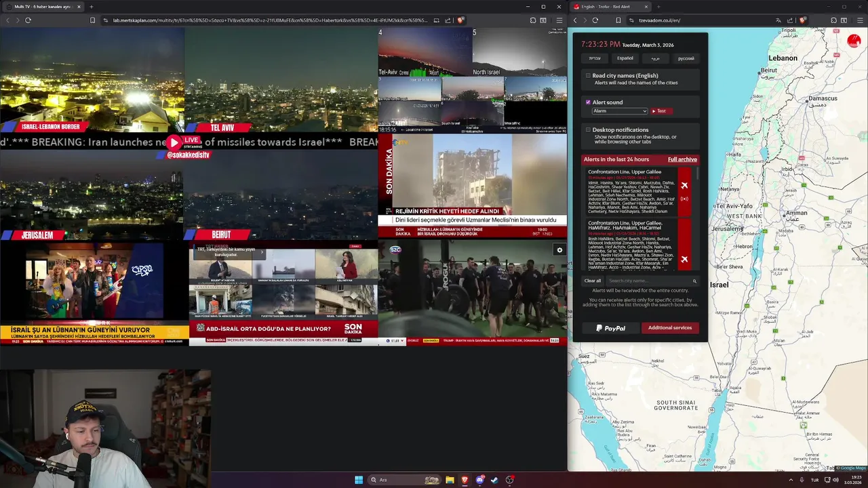Enable Desktop notifications checkbox
Image resolution: width=868 pixels, height=488 pixels.
point(588,129)
